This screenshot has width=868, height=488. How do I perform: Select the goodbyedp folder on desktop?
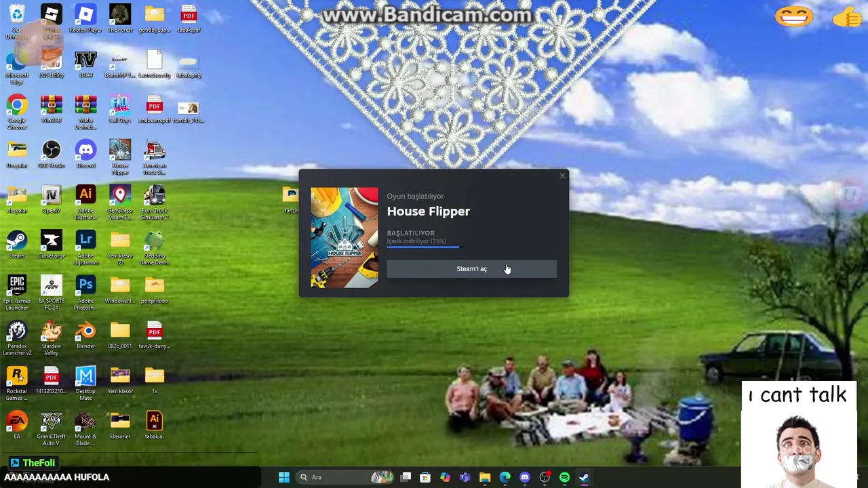click(155, 19)
